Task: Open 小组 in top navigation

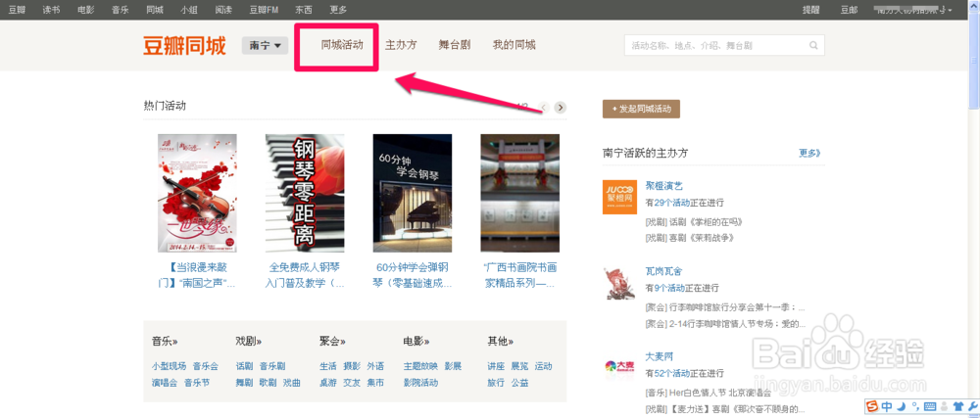Action: pyautogui.click(x=189, y=10)
